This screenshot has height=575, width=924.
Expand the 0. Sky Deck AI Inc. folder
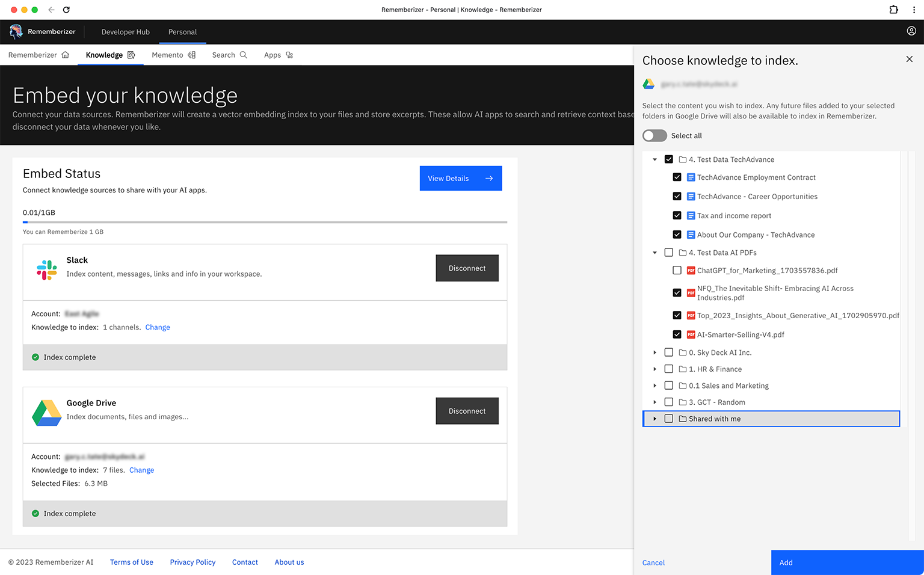655,352
